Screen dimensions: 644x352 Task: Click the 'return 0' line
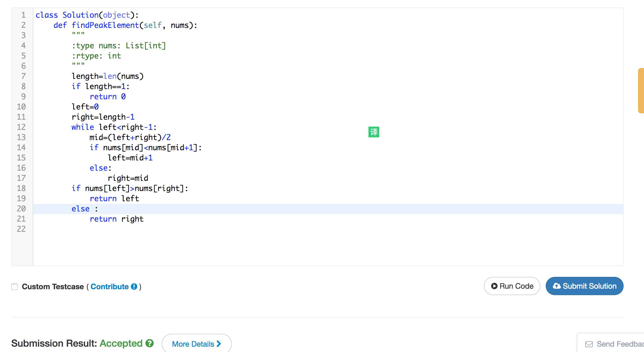click(x=107, y=97)
